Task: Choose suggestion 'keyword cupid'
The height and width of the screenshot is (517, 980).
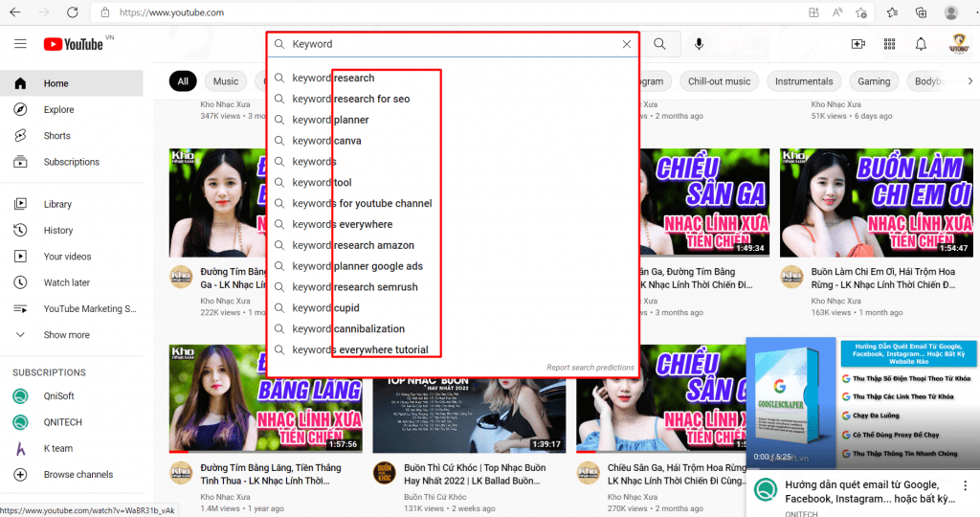Action: (453, 308)
